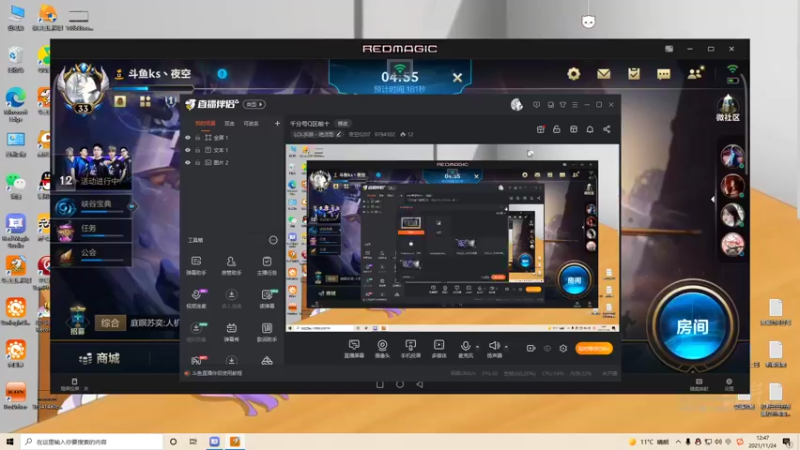Open the hamburger menu in 直播伴侣 title bar

point(575,105)
